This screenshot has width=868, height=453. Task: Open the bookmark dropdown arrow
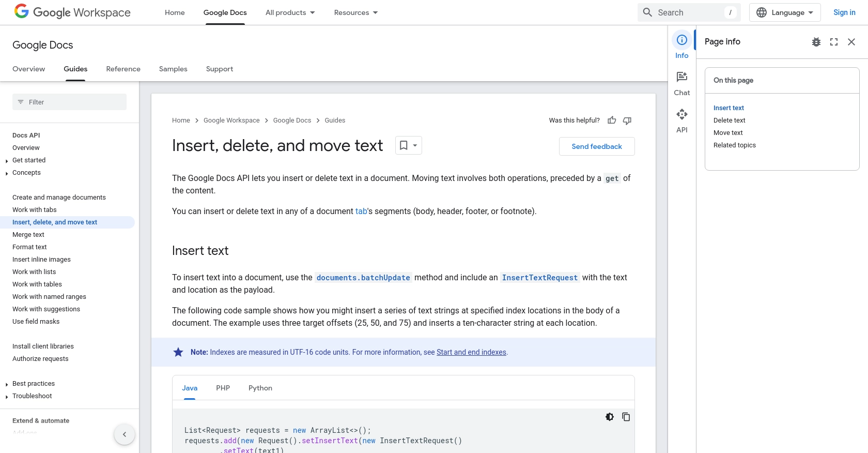point(415,146)
